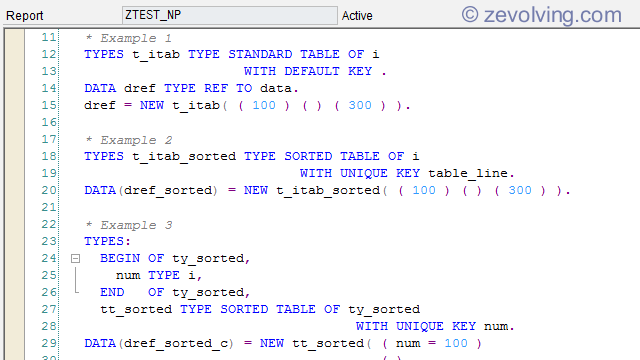The height and width of the screenshot is (360, 640).
Task: Click the Report label
Action: pos(24,16)
